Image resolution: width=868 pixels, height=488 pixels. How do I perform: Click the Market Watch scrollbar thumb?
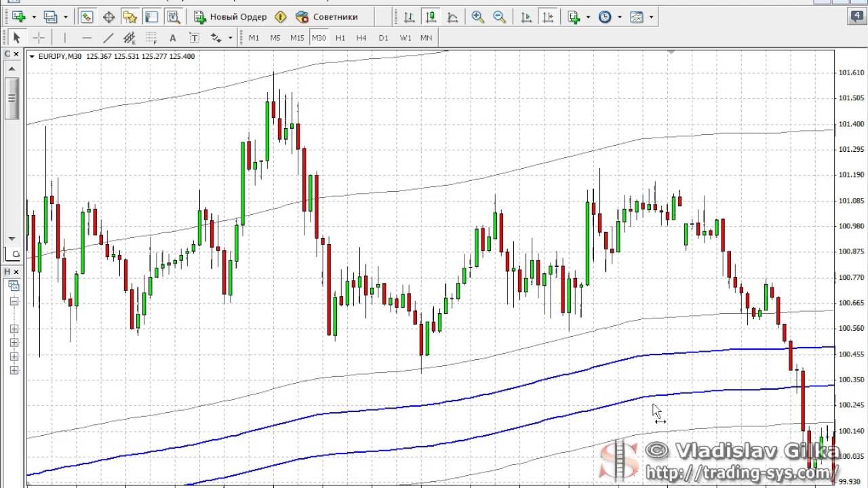[x=12, y=98]
